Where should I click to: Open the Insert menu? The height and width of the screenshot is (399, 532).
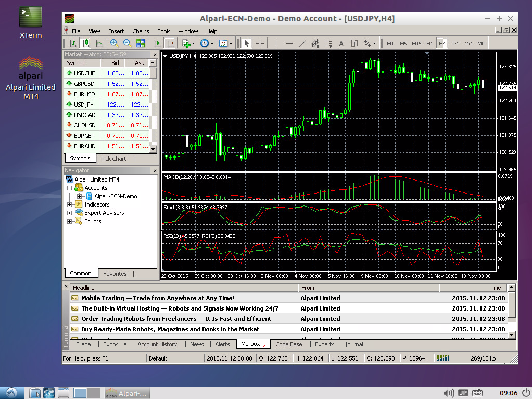(x=117, y=31)
